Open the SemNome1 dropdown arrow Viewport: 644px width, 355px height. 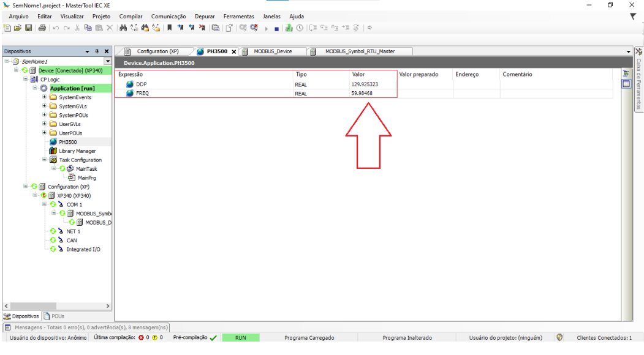108,61
